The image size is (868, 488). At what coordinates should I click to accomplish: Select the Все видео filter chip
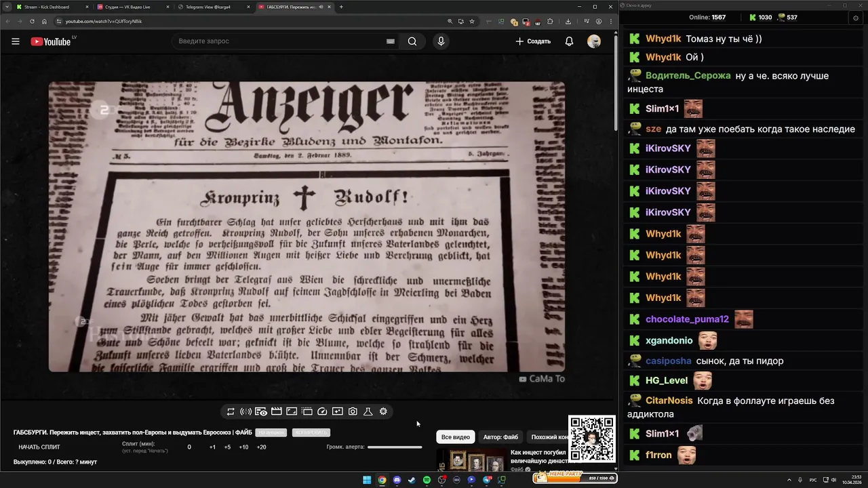(x=456, y=437)
